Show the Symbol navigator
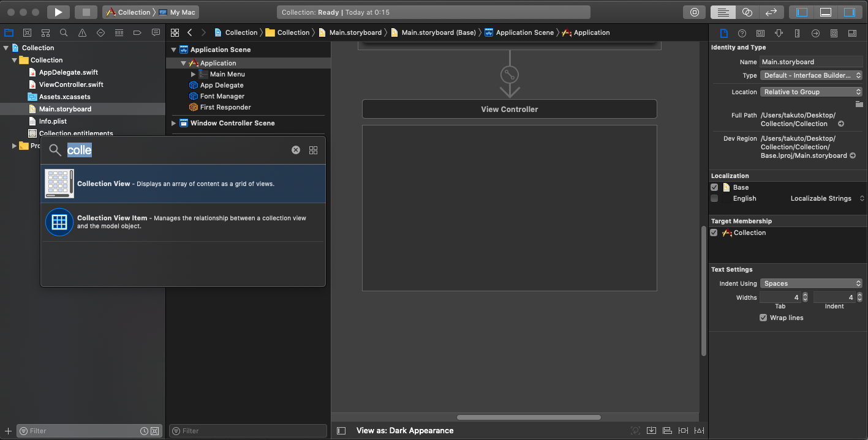This screenshot has height=440, width=868. point(45,32)
